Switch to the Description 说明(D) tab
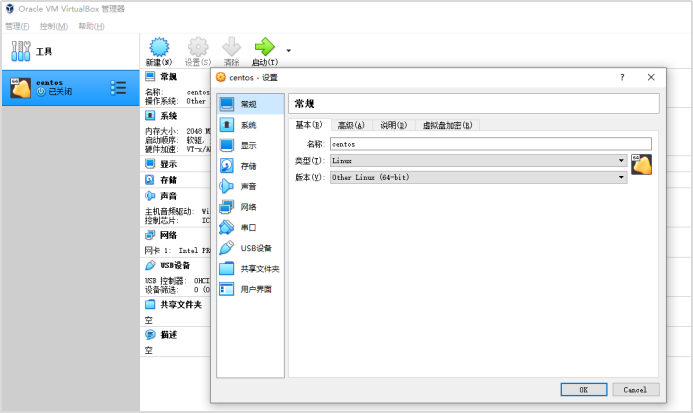The image size is (693, 413). 393,126
